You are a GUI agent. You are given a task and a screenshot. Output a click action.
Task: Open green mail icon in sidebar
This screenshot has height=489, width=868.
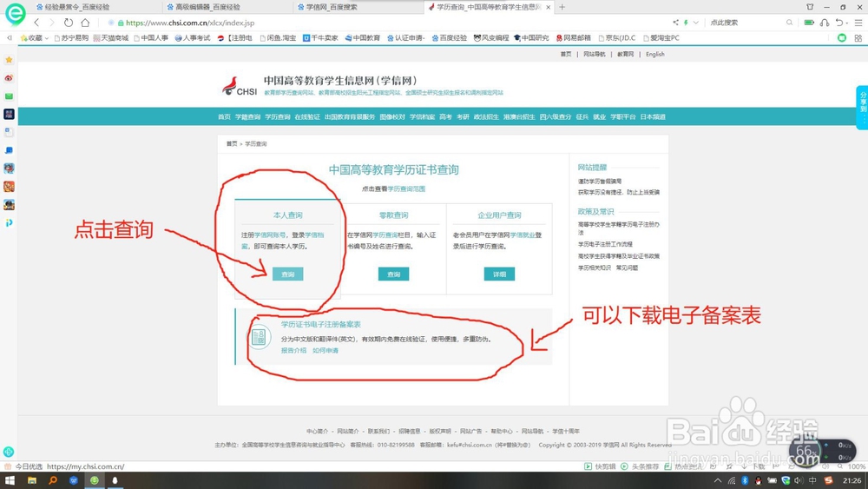[x=9, y=96]
